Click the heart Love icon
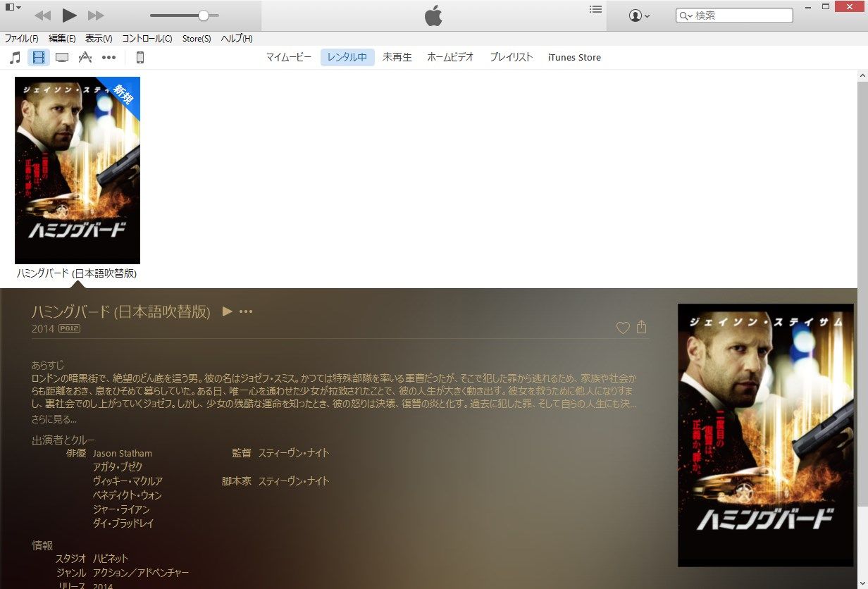868x589 pixels. click(623, 328)
